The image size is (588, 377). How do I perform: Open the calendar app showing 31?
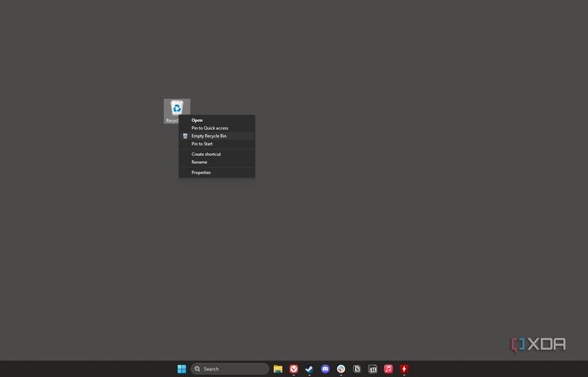point(372,368)
